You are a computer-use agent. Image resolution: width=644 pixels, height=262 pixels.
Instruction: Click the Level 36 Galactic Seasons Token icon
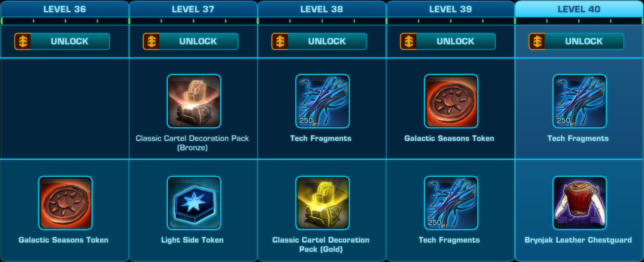65,203
